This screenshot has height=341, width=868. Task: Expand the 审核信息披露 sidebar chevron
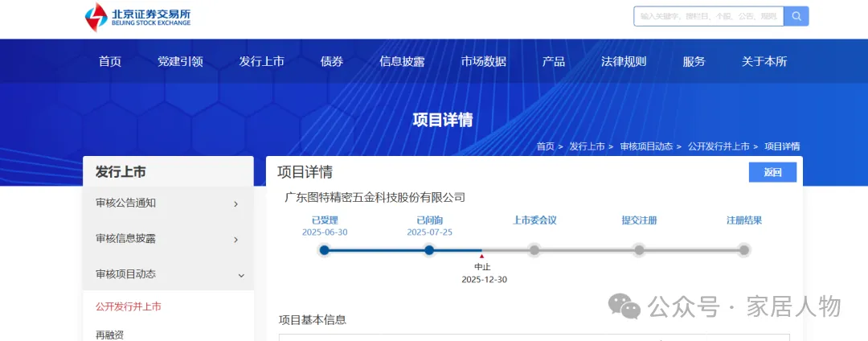[235, 240]
